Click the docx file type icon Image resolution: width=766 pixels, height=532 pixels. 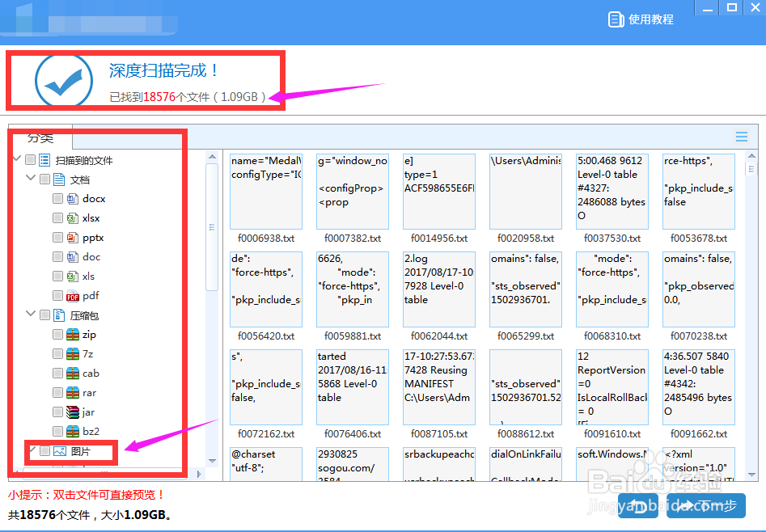[x=72, y=199]
